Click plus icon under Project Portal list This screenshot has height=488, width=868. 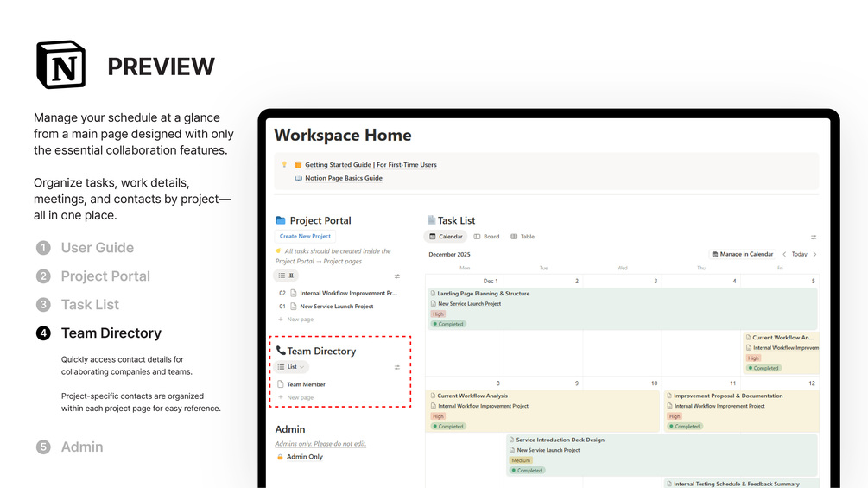(281, 320)
